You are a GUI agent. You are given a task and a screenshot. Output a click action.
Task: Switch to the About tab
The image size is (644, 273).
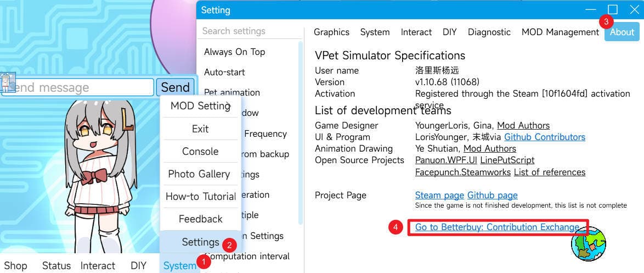coord(622,32)
